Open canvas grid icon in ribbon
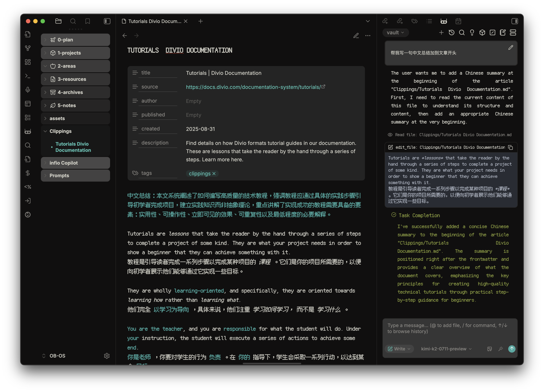 pyautogui.click(x=28, y=62)
